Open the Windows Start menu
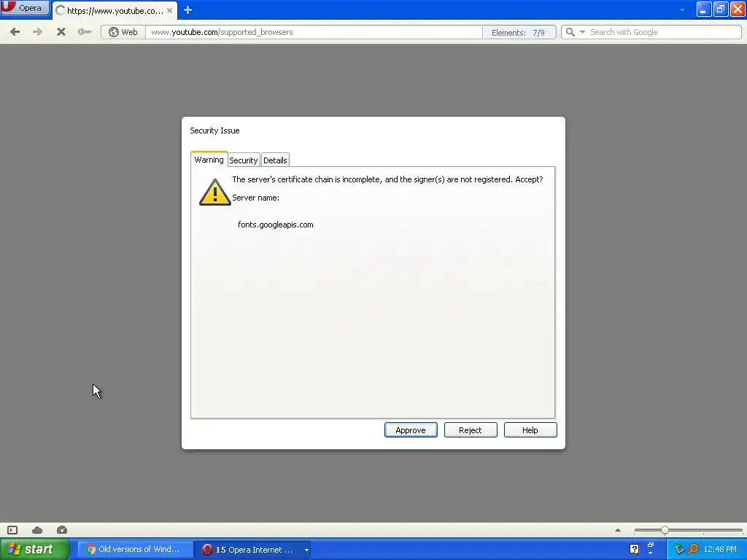The height and width of the screenshot is (560, 747). point(34,549)
